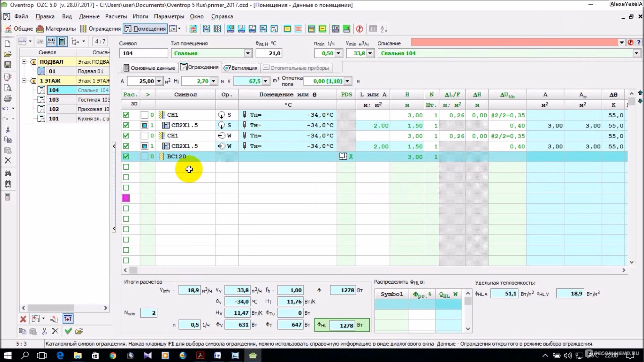The height and width of the screenshot is (362, 644).
Task: Open the Данные menu
Action: 89,16
